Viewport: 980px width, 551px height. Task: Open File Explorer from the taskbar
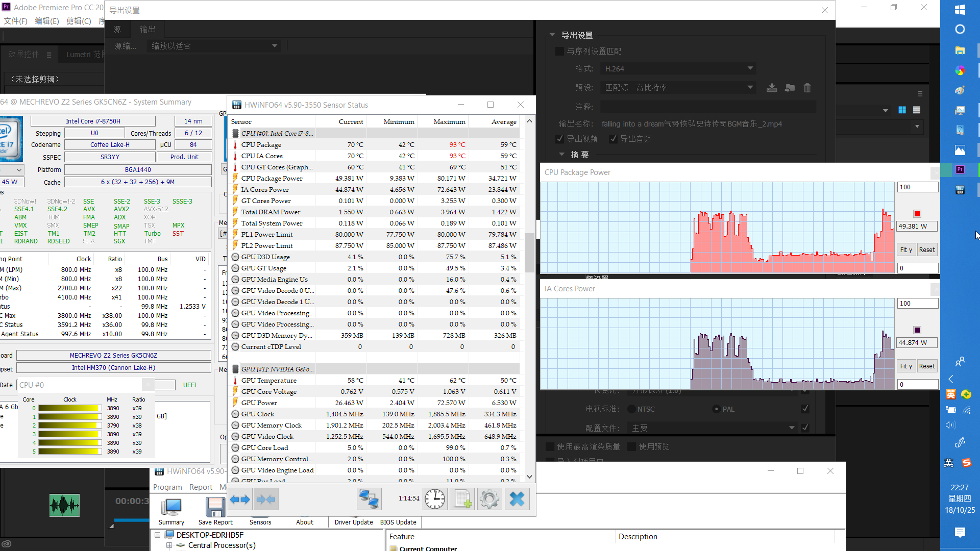(x=960, y=50)
